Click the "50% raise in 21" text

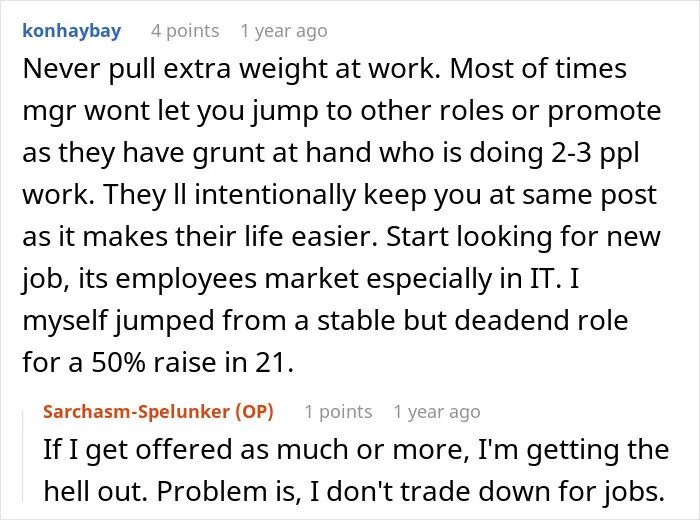[188, 362]
